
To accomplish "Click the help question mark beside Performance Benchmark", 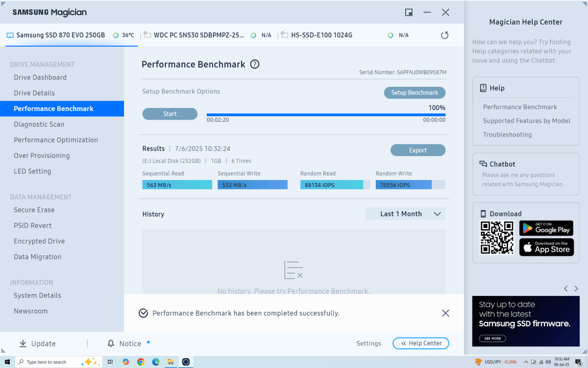I will [x=255, y=64].
